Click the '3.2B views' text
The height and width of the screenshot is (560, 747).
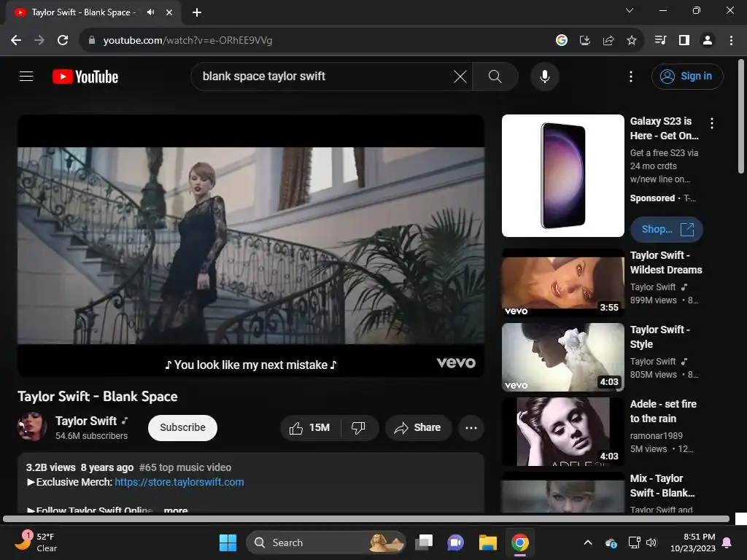[50, 467]
